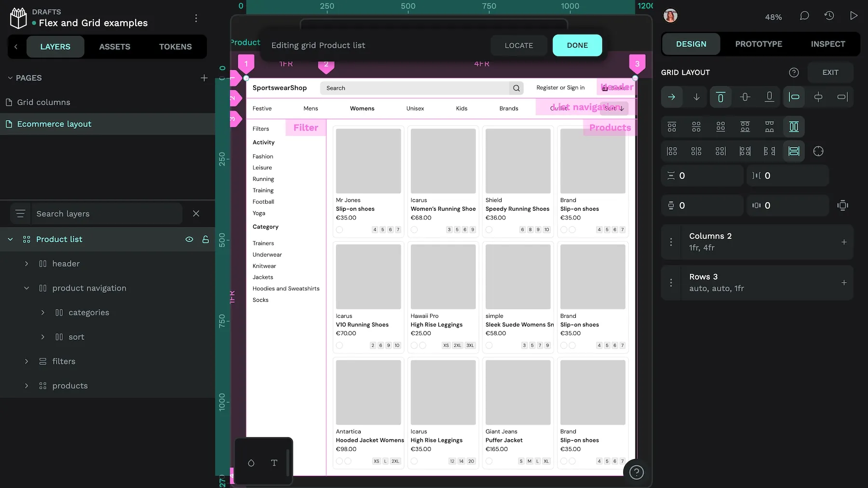Viewport: 868px width, 488px height.
Task: Collapse the Product list layer tree
Action: pos(10,239)
